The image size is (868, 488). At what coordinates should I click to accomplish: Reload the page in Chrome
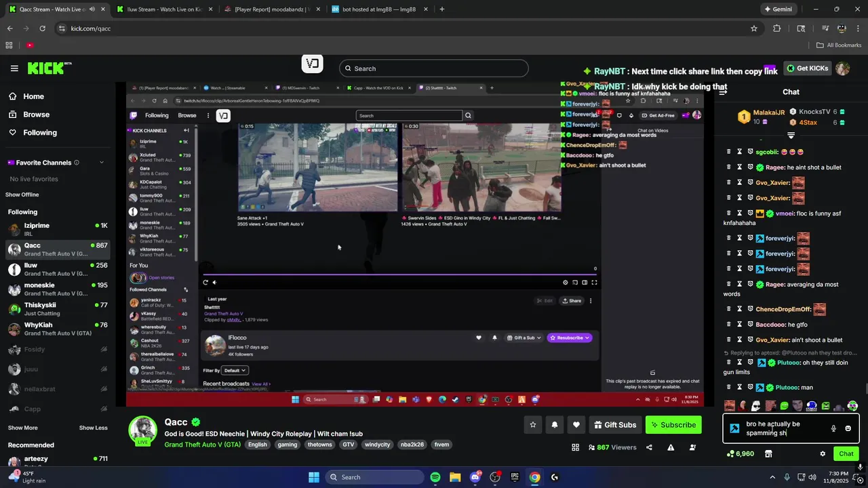coord(42,28)
